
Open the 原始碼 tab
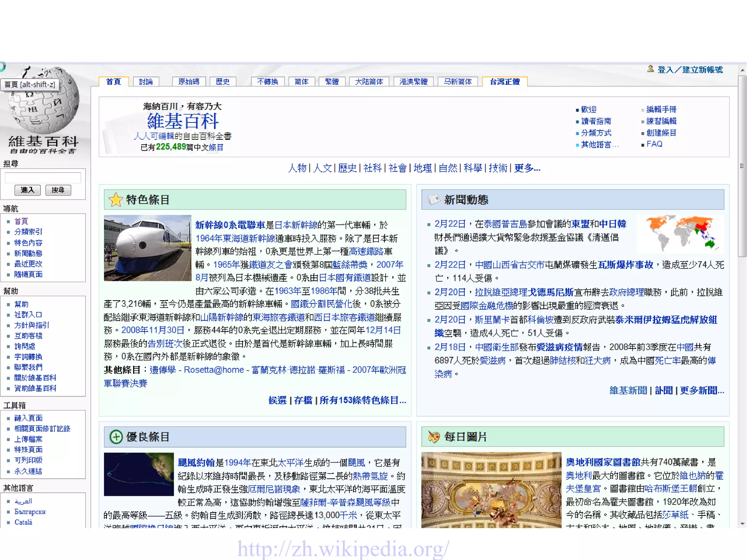click(189, 82)
